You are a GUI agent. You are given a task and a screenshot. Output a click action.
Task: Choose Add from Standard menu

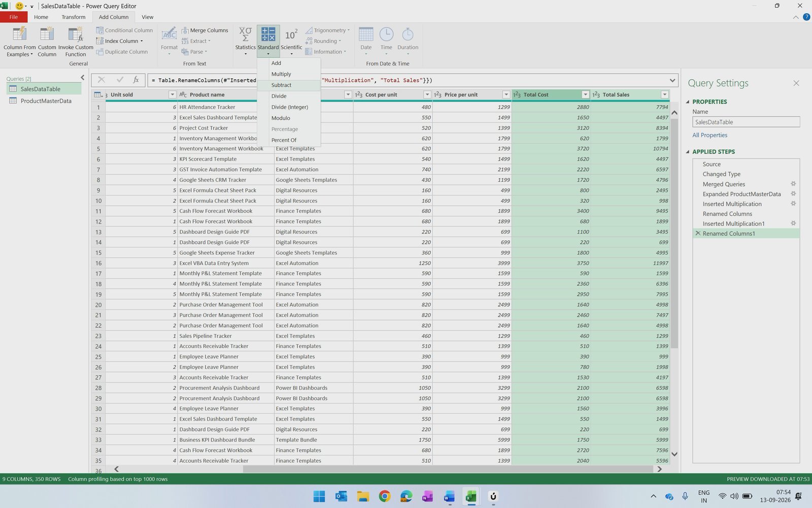[x=289, y=63]
